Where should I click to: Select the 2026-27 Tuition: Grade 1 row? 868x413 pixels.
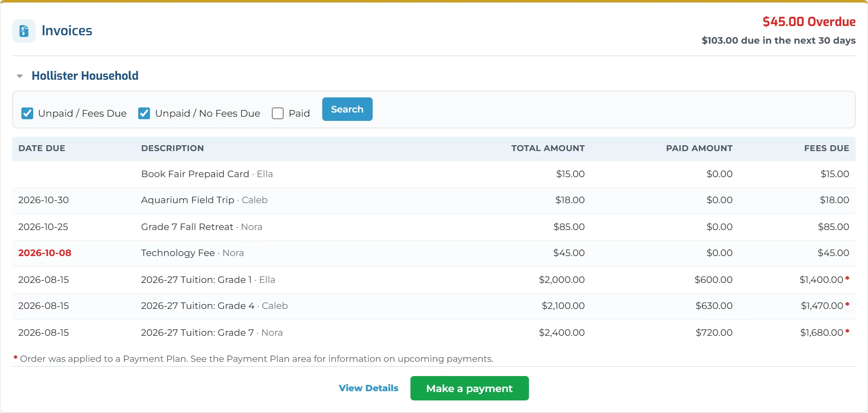point(434,280)
